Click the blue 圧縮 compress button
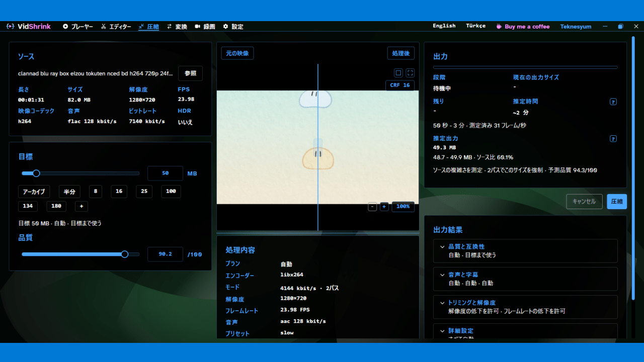 (x=617, y=202)
